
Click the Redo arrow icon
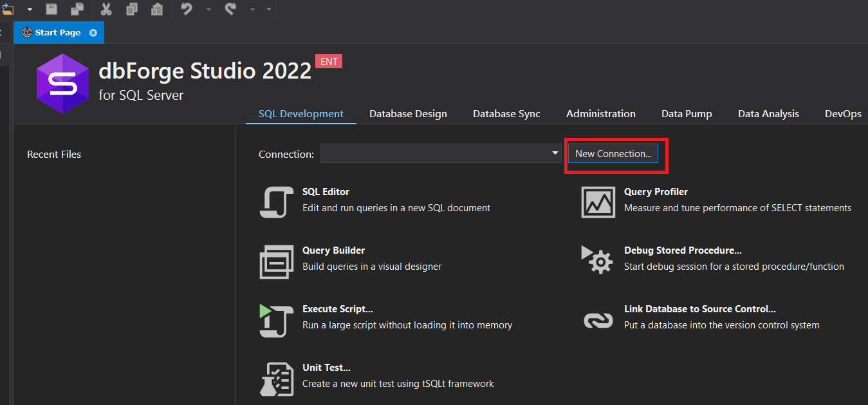point(231,9)
